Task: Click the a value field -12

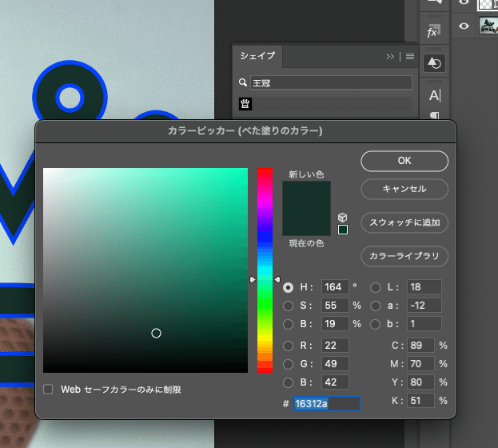Action: (424, 306)
